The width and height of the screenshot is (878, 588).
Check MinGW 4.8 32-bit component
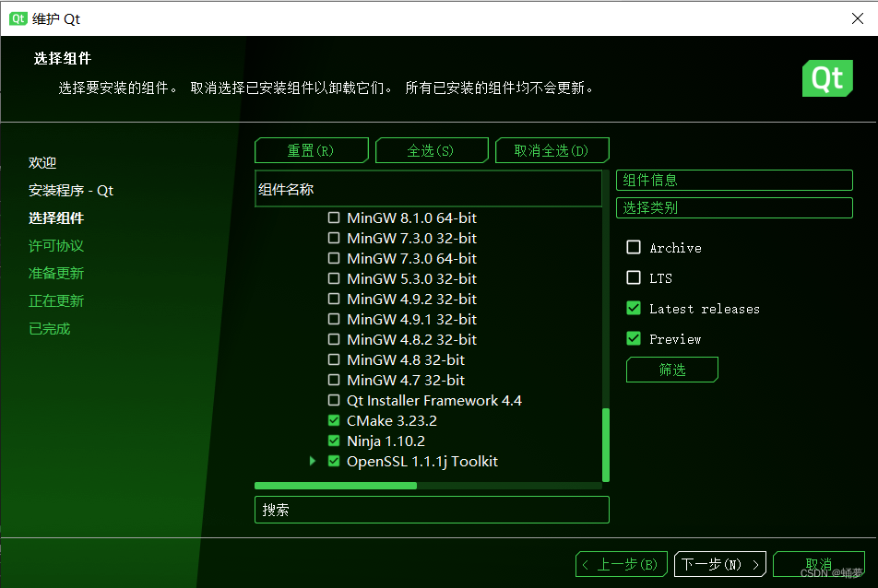334,359
